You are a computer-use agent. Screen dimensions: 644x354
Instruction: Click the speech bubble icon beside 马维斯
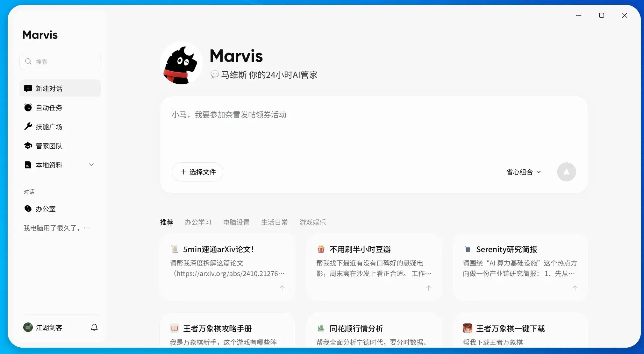215,74
